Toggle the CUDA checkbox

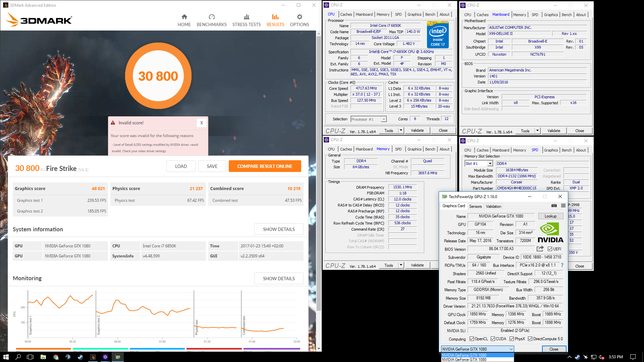click(x=493, y=339)
